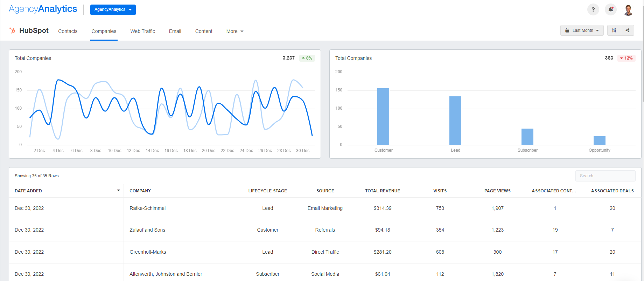Click the 1,223 page views value
644x281 pixels.
point(497,230)
